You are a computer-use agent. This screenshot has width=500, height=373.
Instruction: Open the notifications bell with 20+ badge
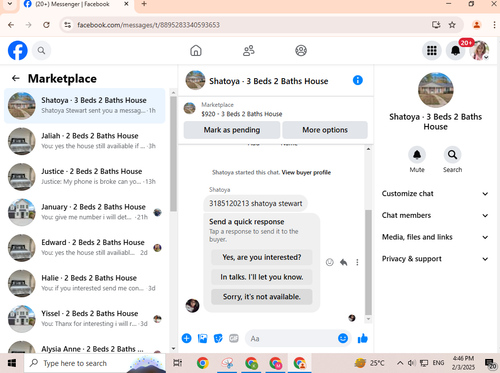[456, 51]
